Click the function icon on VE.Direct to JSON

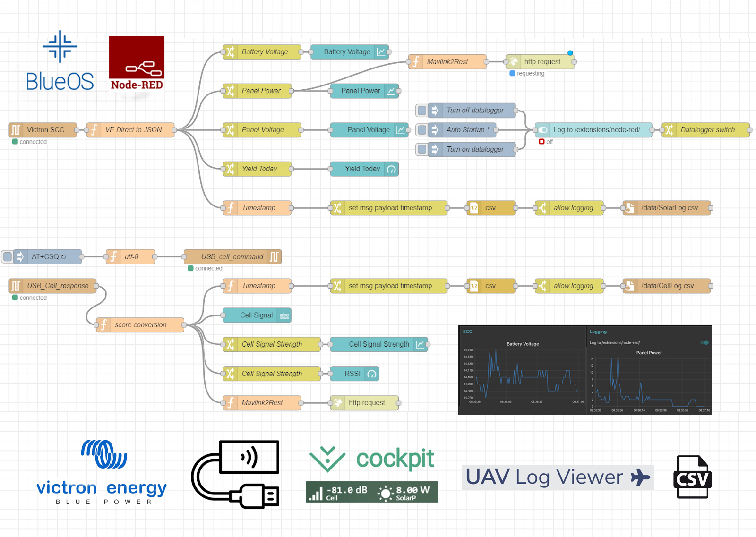pos(94,130)
